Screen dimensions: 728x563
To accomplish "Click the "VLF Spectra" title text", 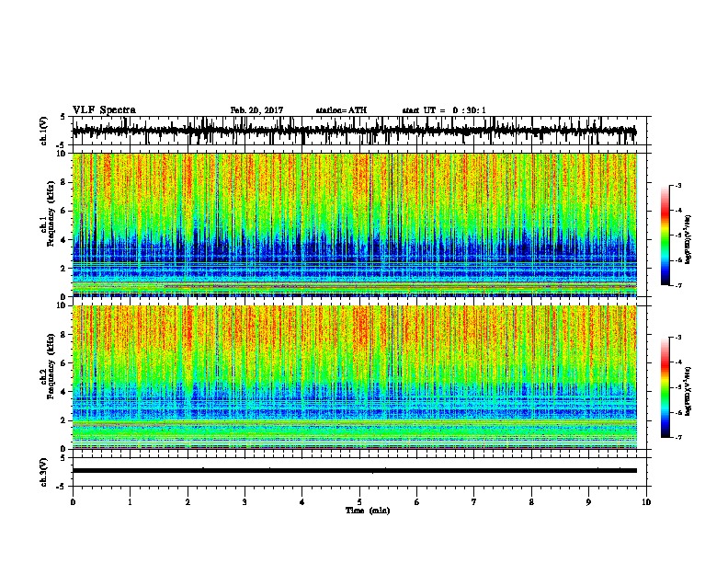I will pyautogui.click(x=104, y=110).
